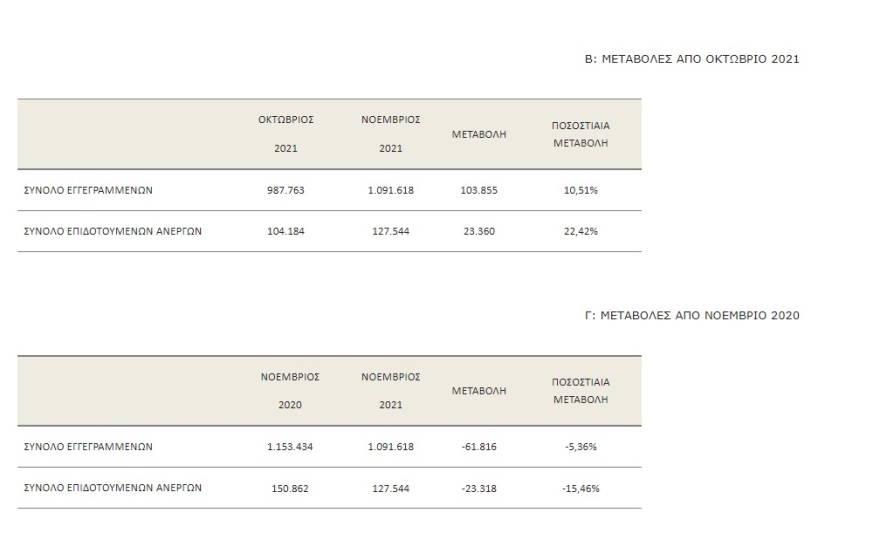Screen dimensions: 880x547
Task: Click the ΜΕΤΑΒΟΛΗ header in the 2020 comparison table
Action: [480, 391]
